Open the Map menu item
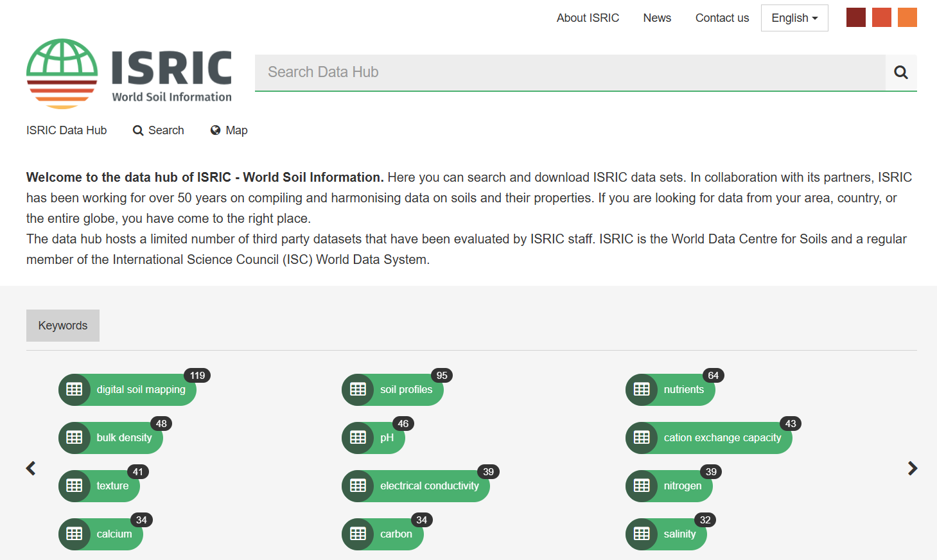937x560 pixels. [229, 130]
